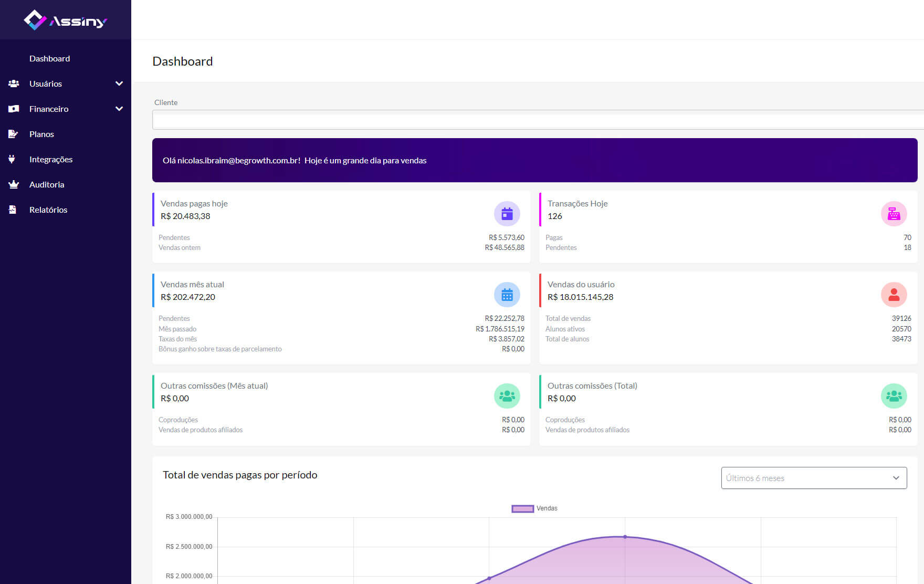The image size is (924, 584).
Task: Click the blue calendar icon in Vendas mês atual
Action: tap(507, 295)
